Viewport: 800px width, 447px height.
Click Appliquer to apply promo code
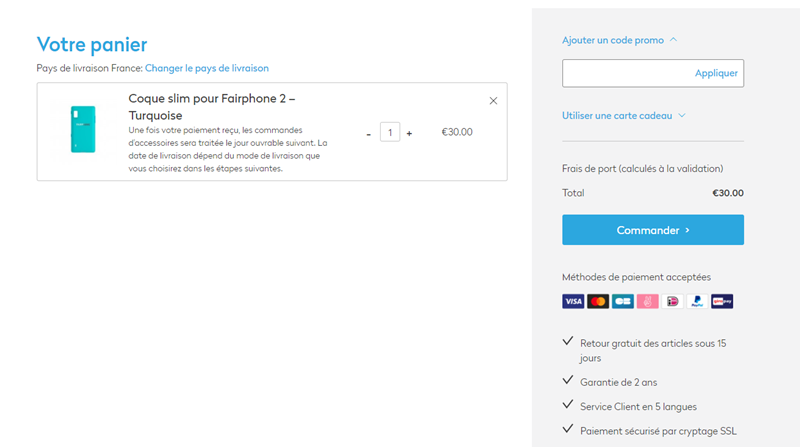pyautogui.click(x=716, y=73)
